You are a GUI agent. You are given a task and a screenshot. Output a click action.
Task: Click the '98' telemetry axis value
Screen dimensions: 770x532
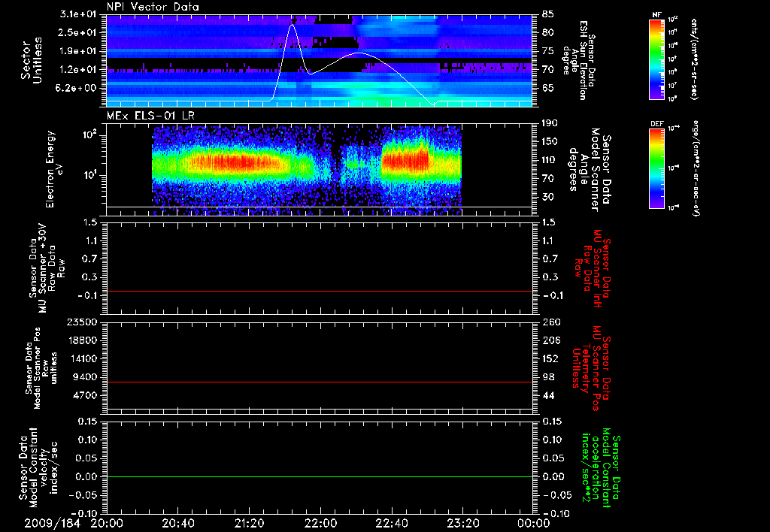548,377
